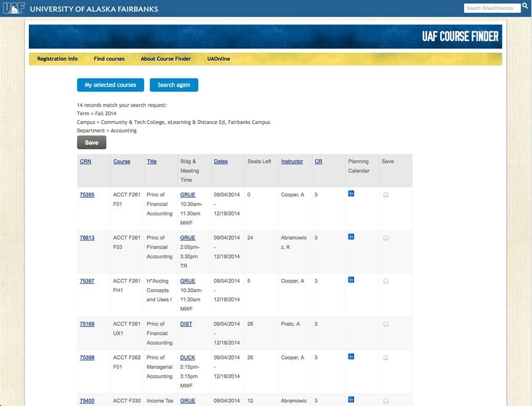The height and width of the screenshot is (406, 532).
Task: Select the '14 records match' summary text
Action: [x=122, y=105]
